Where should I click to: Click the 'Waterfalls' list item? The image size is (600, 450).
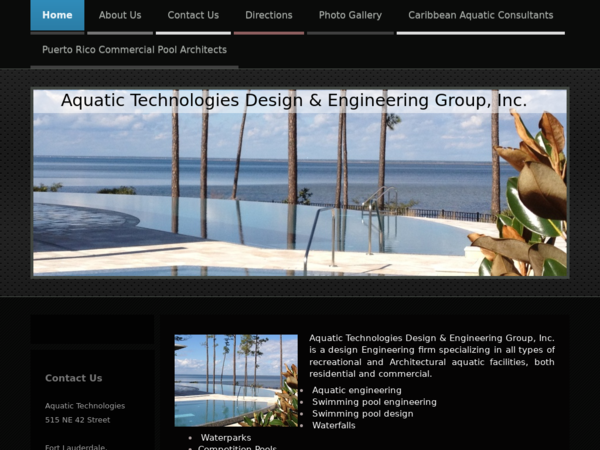pos(334,426)
